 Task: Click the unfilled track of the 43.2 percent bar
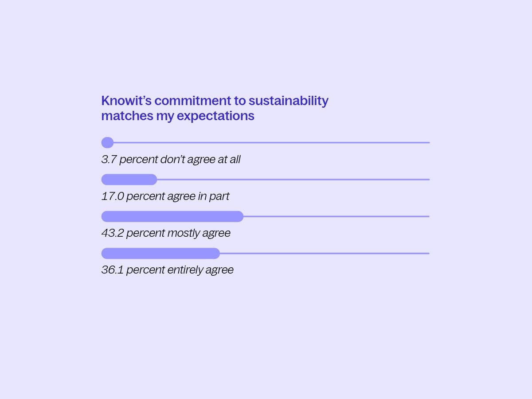[336, 216]
